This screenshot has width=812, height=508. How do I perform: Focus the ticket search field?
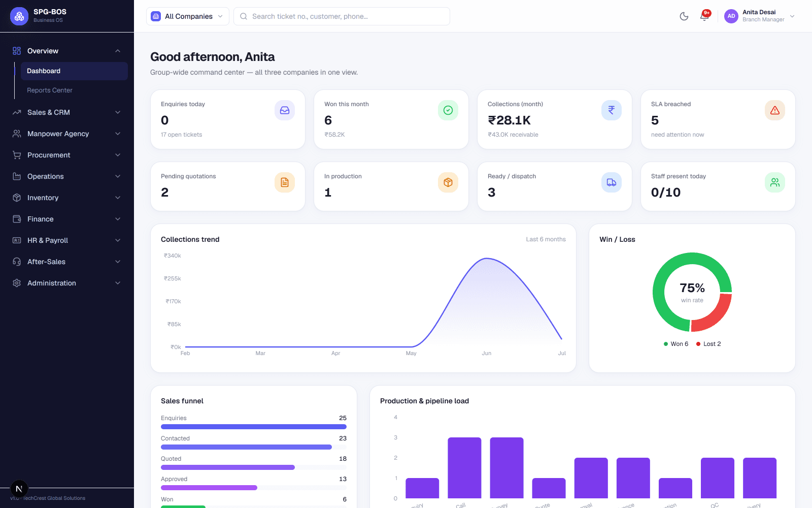point(342,16)
